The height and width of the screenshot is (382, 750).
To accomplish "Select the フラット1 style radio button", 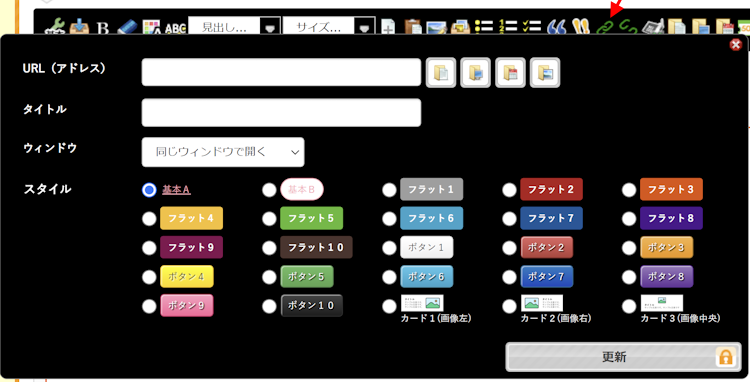I will [389, 190].
